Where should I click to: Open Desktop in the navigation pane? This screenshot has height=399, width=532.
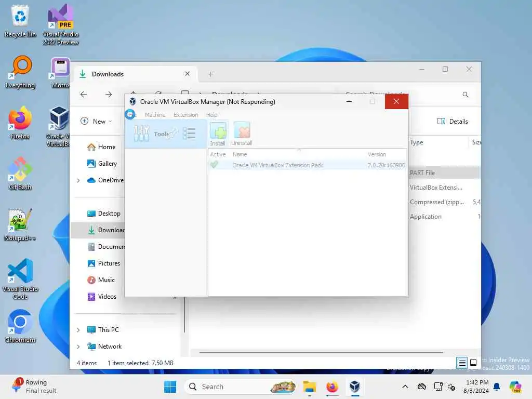click(103, 214)
